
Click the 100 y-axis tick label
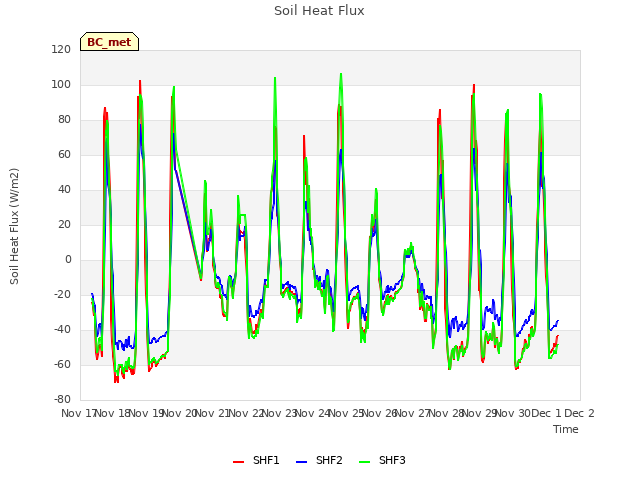pos(61,85)
